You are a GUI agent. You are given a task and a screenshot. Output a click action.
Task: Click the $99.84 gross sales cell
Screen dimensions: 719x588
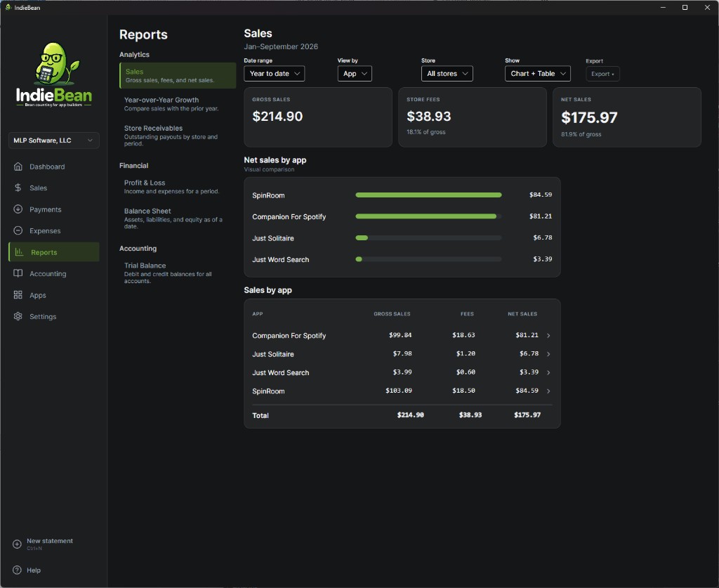tap(400, 335)
